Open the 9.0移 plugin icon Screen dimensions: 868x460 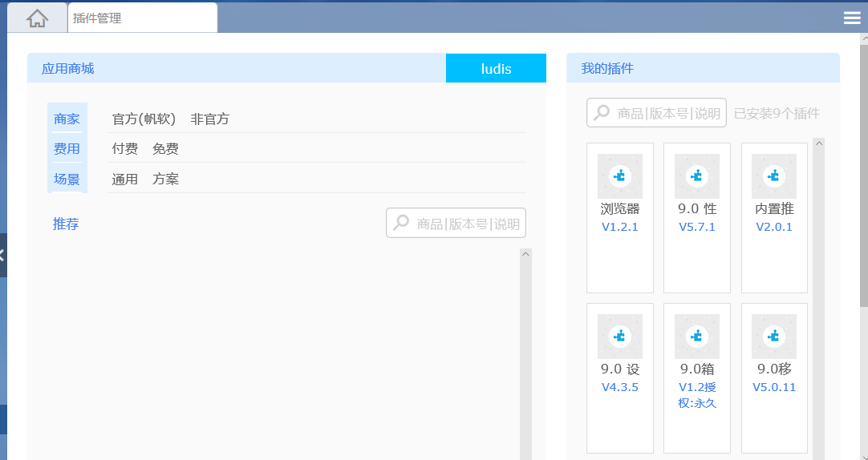[774, 337]
